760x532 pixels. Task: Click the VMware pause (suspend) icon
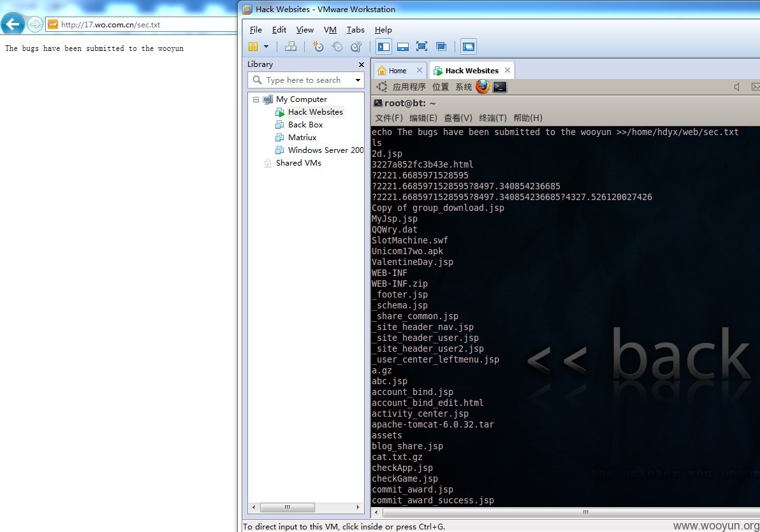point(253,47)
